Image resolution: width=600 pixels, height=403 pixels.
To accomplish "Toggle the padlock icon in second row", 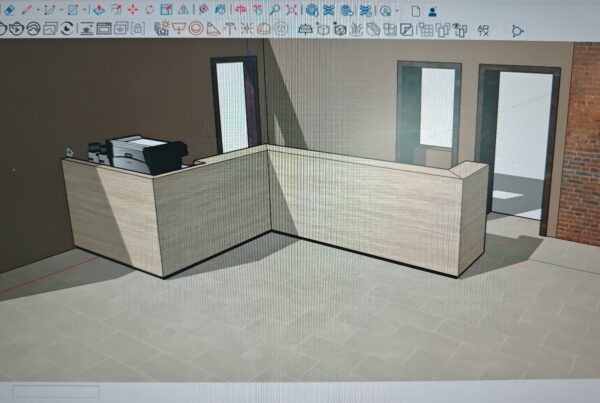I will pyautogui.click(x=137, y=29).
